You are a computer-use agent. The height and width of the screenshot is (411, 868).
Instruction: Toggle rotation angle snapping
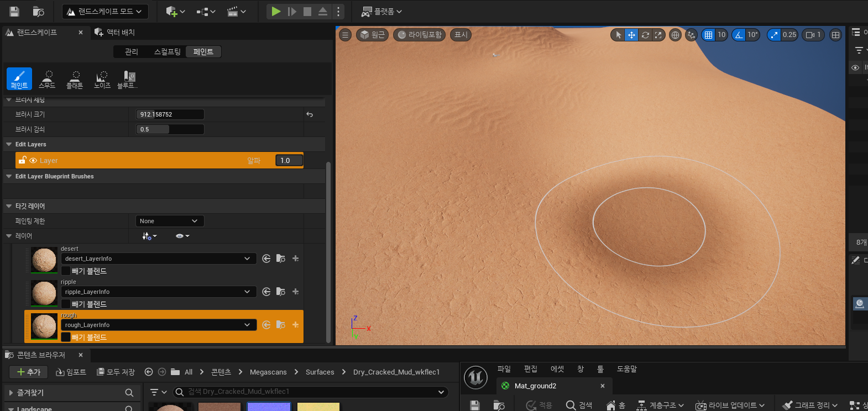tap(739, 35)
